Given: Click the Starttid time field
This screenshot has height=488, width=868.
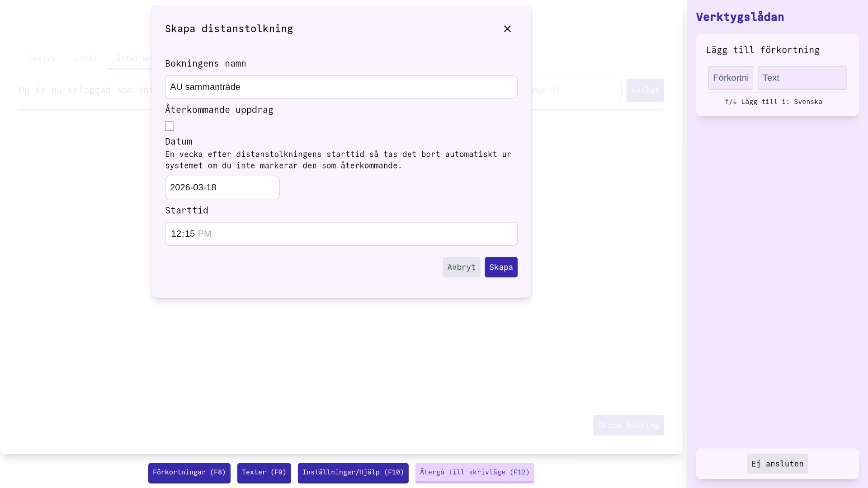Looking at the screenshot, I should [341, 234].
